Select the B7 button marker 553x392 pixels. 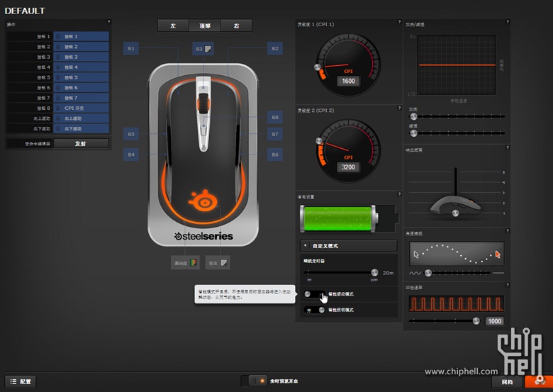[275, 134]
